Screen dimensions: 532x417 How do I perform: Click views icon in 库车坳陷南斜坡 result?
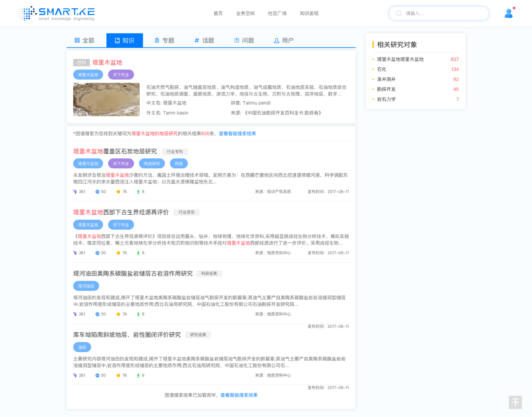[x=75, y=375]
